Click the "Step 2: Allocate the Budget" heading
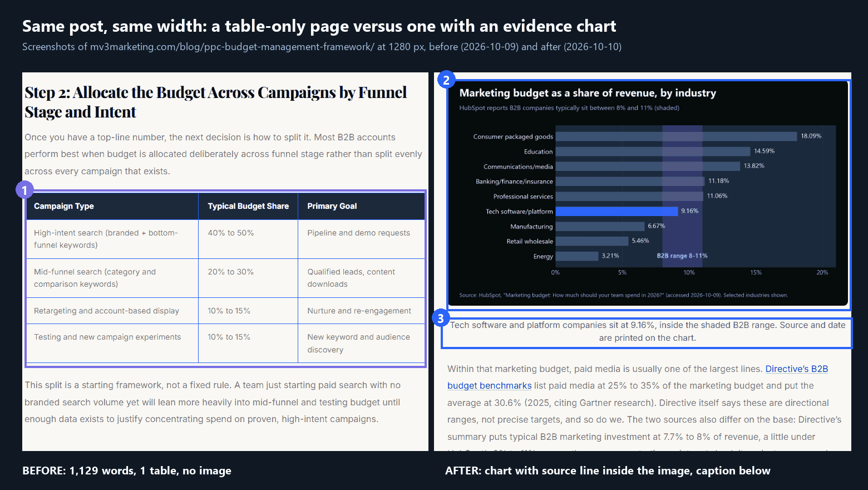 (x=216, y=102)
